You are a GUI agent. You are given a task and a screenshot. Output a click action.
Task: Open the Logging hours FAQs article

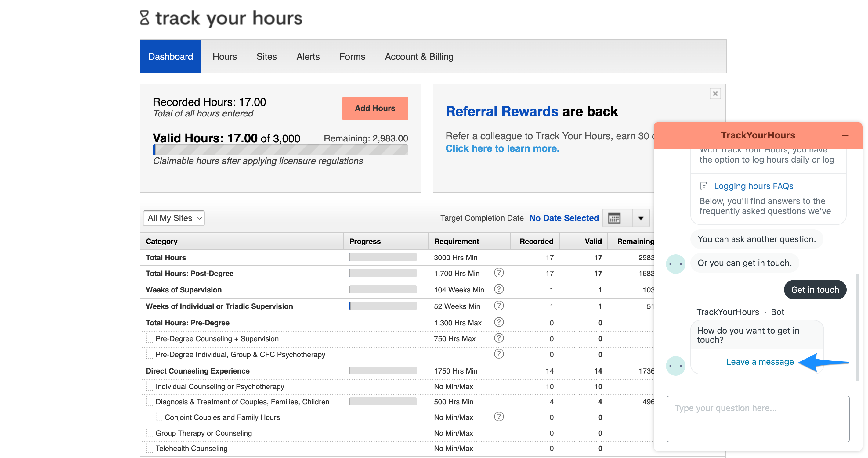tap(754, 186)
